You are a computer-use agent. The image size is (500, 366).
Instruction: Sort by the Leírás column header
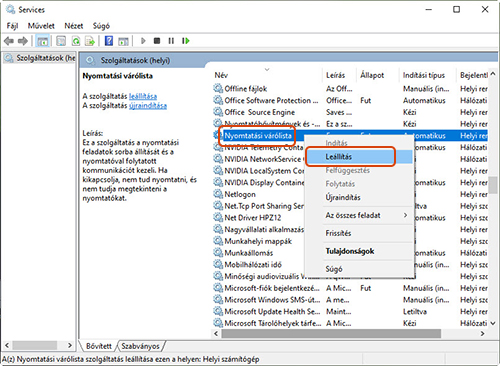(x=339, y=75)
